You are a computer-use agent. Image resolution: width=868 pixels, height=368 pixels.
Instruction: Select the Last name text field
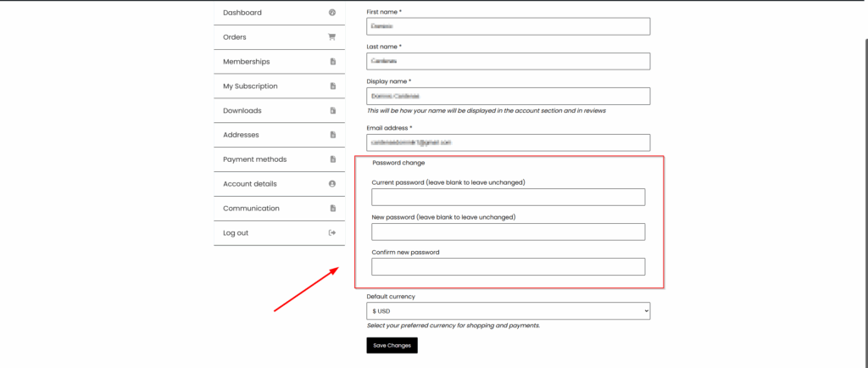click(508, 61)
